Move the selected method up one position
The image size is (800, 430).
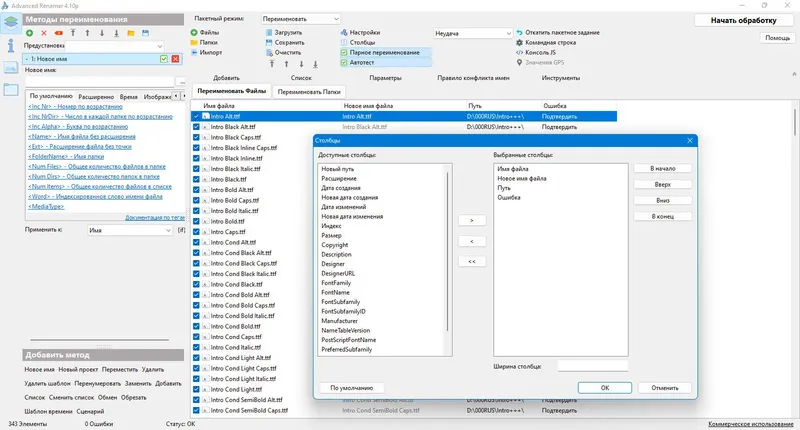coord(87,33)
